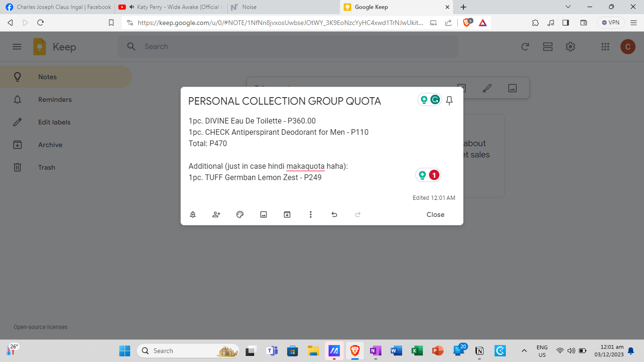
Task: Refresh Keep notes with the refresh icon
Action: click(525, 47)
